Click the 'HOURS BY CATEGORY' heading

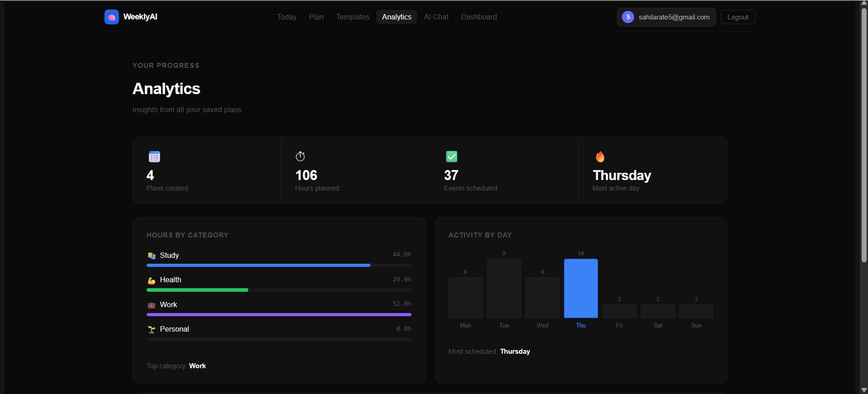[x=188, y=235]
